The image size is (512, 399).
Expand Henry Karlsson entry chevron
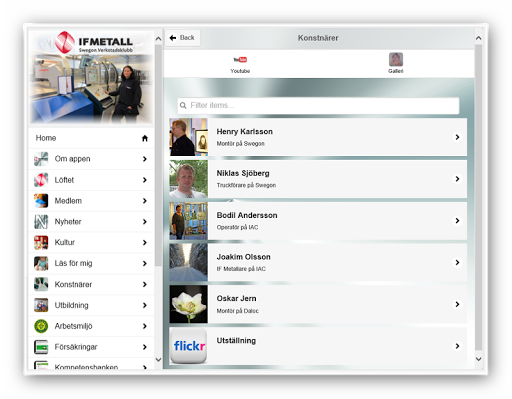point(457,137)
